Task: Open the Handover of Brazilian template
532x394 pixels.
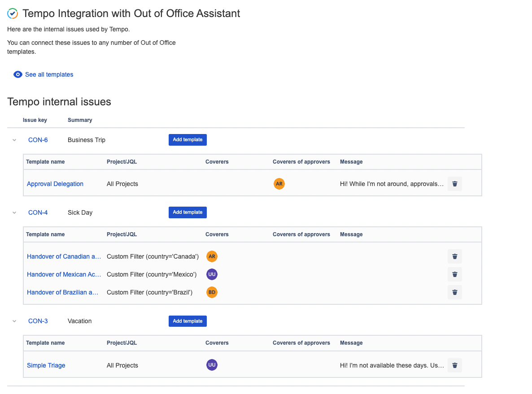Action: point(62,292)
